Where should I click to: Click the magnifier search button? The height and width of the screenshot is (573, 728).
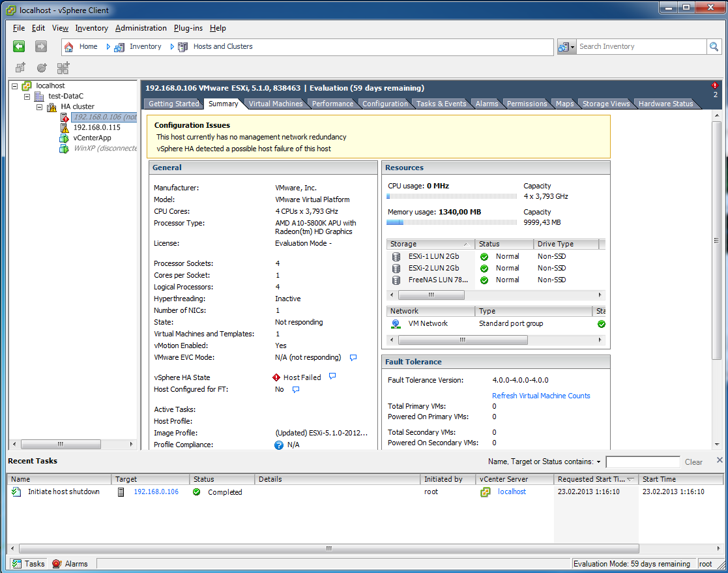[x=714, y=46]
